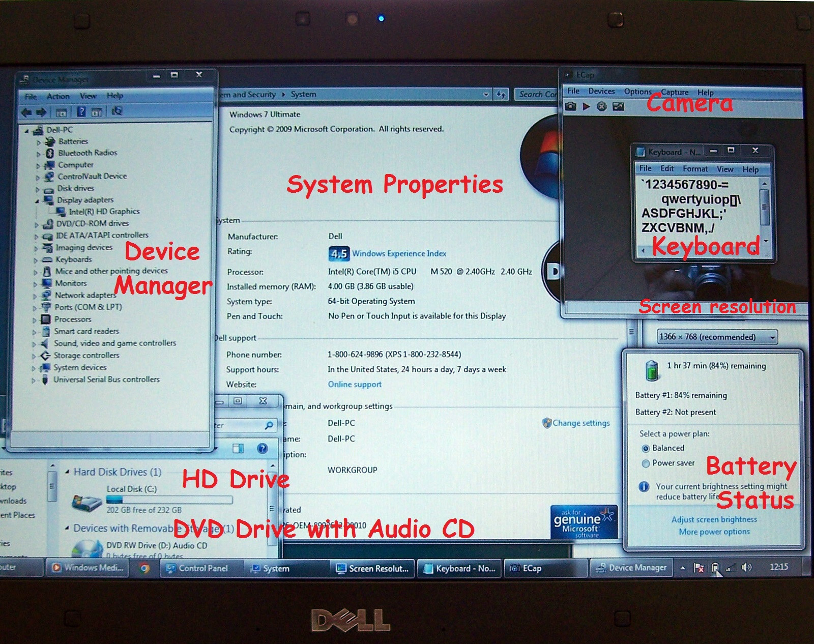Image resolution: width=814 pixels, height=644 pixels.
Task: Start preview with ECap play button
Action: coord(586,106)
